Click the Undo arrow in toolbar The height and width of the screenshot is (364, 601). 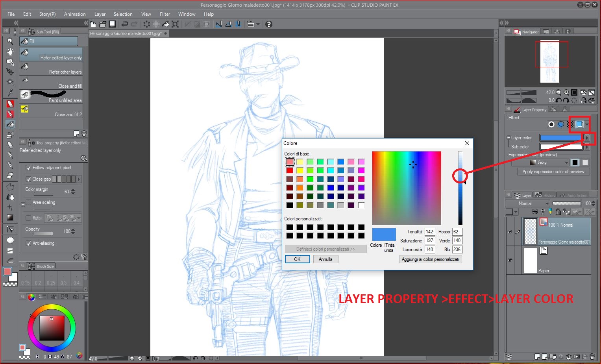pos(125,24)
